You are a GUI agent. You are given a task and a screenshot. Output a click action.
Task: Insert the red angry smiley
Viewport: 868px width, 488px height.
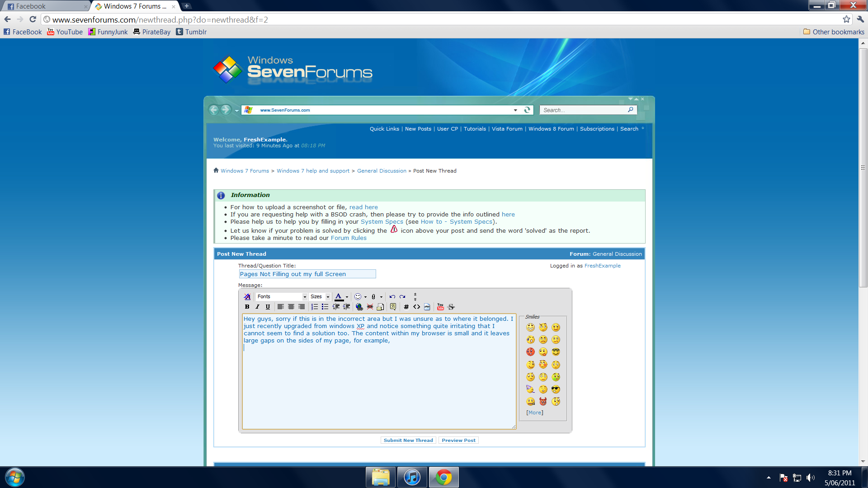point(530,352)
